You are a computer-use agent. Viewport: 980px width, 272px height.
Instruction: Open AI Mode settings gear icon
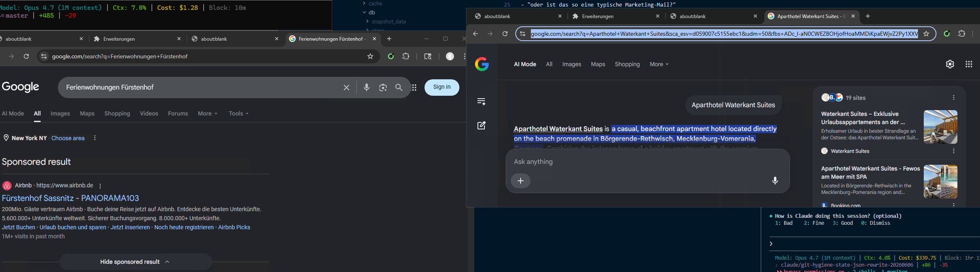[x=950, y=64]
